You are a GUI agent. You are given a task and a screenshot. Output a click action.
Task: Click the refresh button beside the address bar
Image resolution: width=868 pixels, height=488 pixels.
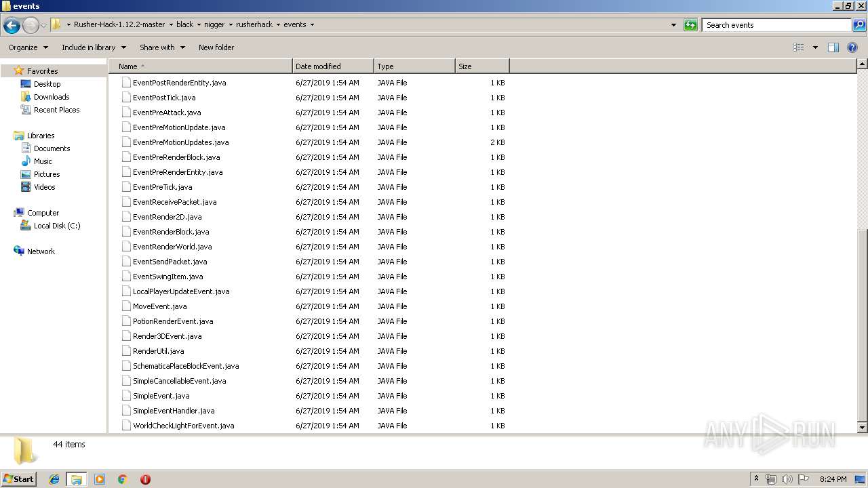coord(690,25)
